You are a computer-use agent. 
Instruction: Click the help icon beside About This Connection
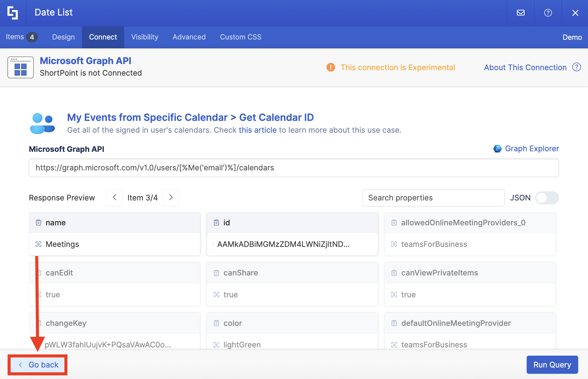[x=576, y=67]
